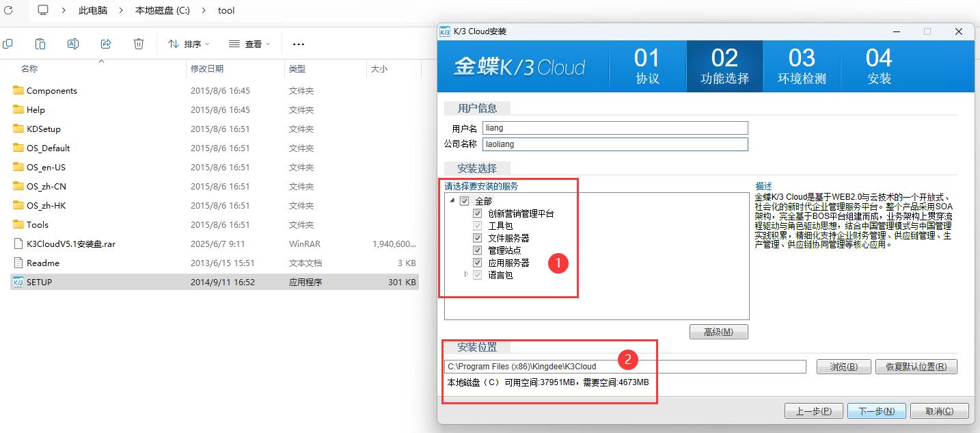
Task: Toggle the 全部 checkbox in the service tree
Action: (x=465, y=201)
